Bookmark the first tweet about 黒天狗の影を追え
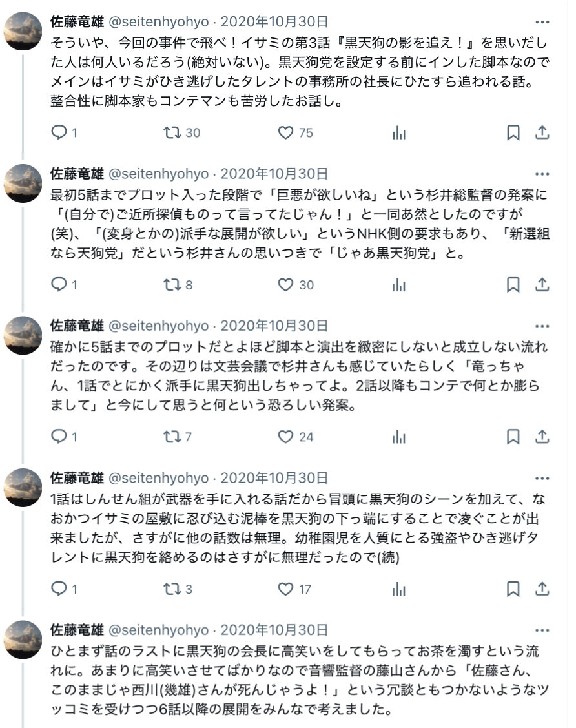 [513, 133]
